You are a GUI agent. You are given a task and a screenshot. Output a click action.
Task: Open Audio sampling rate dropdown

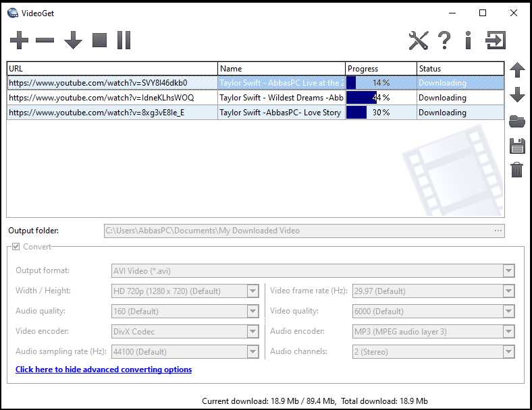252,352
